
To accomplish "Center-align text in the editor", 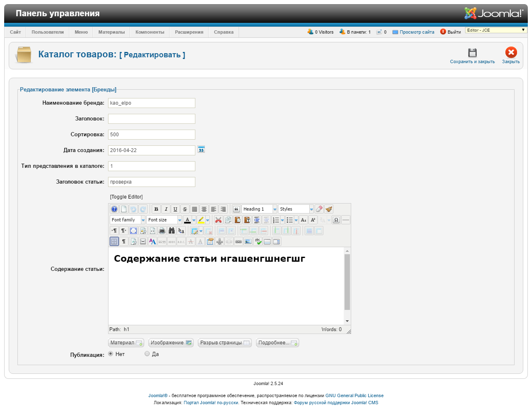I will tap(204, 209).
